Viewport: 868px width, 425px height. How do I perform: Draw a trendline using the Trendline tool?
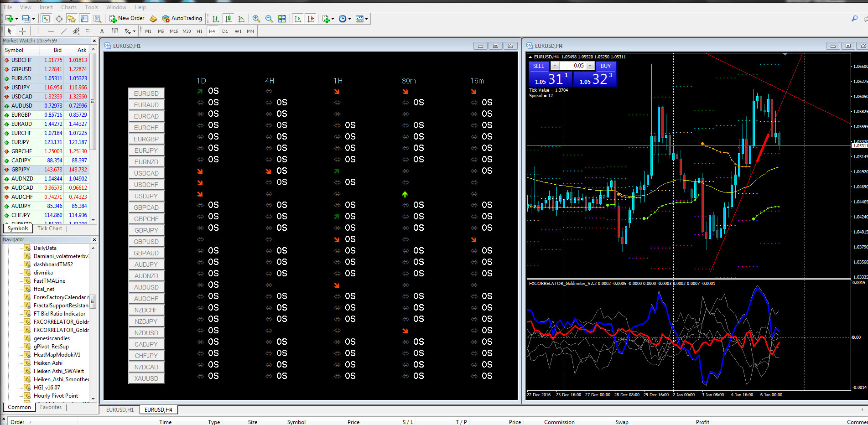pos(63,31)
